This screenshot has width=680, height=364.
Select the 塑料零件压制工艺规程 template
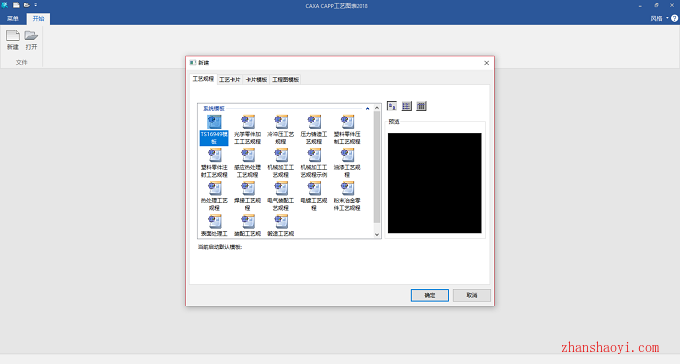point(347,130)
